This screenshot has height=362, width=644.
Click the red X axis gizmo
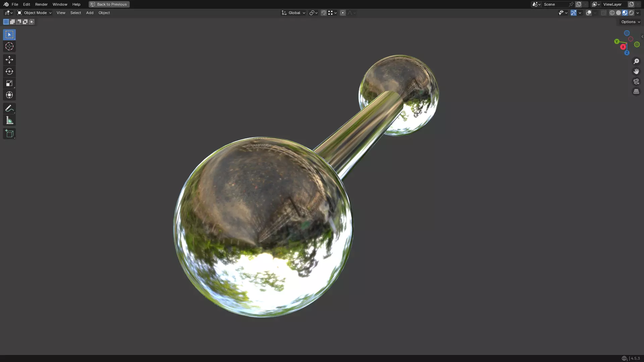tap(623, 47)
